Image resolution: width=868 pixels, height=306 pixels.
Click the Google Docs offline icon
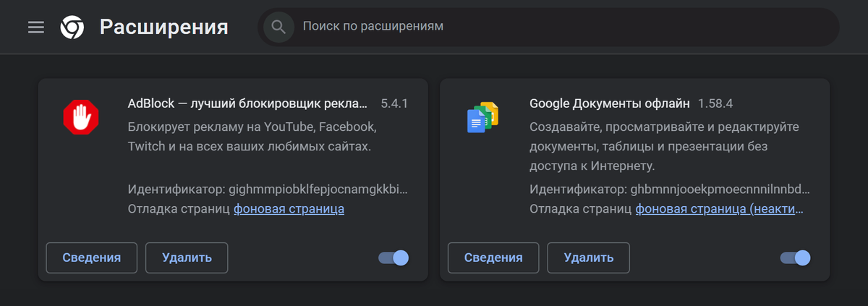click(x=482, y=117)
